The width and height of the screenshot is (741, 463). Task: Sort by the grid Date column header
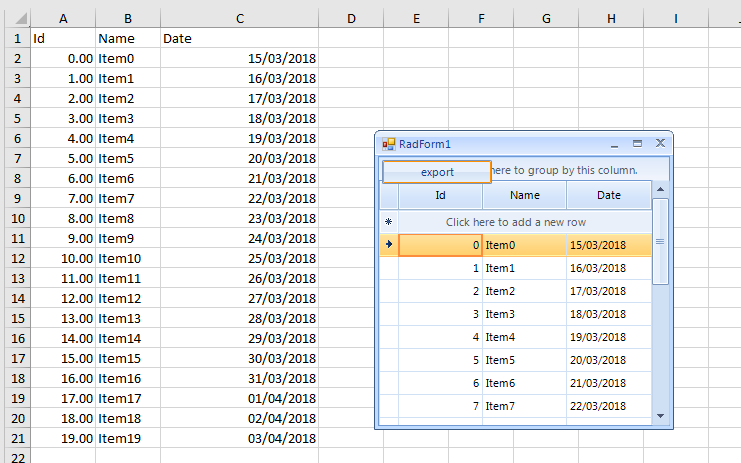[x=608, y=196]
